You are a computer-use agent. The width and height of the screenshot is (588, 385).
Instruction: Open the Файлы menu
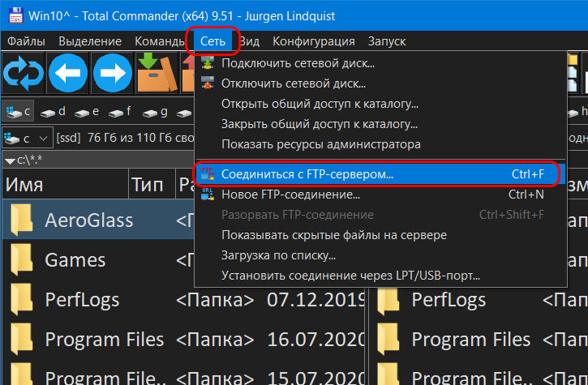coord(26,41)
